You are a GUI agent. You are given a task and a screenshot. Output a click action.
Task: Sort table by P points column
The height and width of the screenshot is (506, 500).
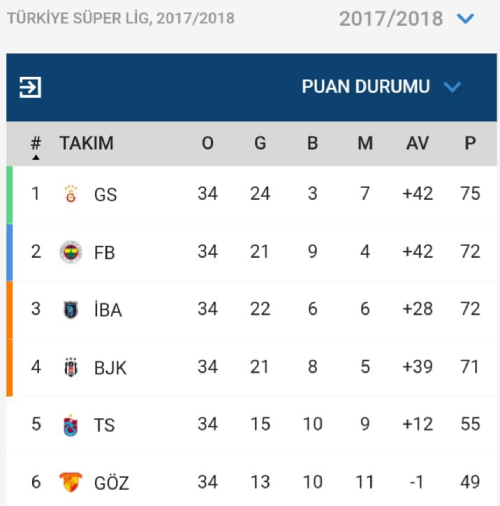pos(470,143)
